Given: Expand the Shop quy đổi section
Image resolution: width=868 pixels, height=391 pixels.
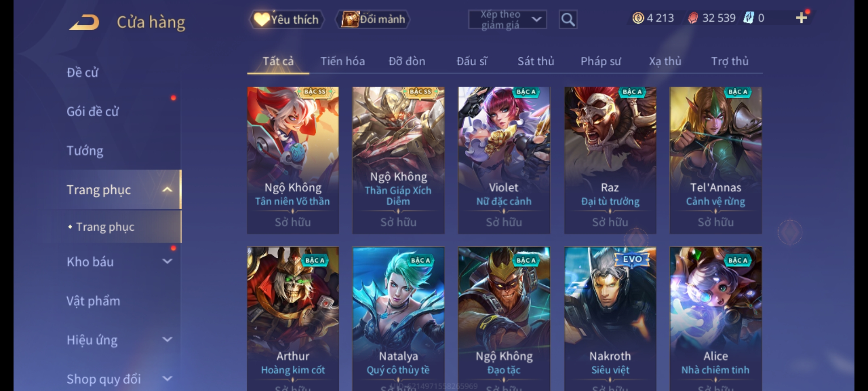Looking at the screenshot, I should click(167, 379).
